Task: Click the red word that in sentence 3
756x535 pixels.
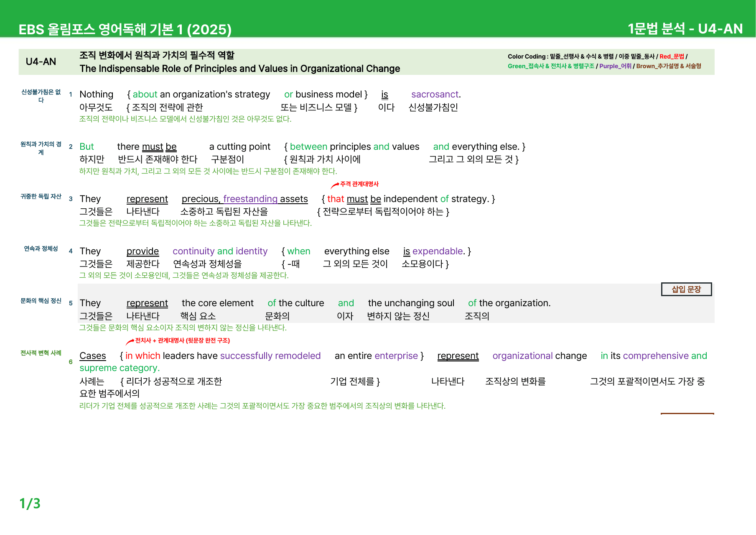Action: click(x=336, y=199)
